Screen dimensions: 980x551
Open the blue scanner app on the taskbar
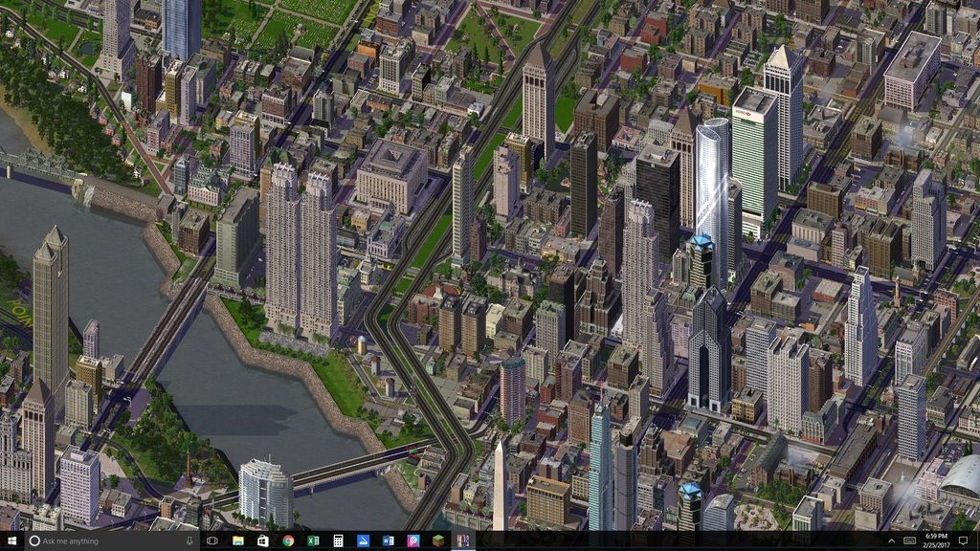tap(363, 541)
